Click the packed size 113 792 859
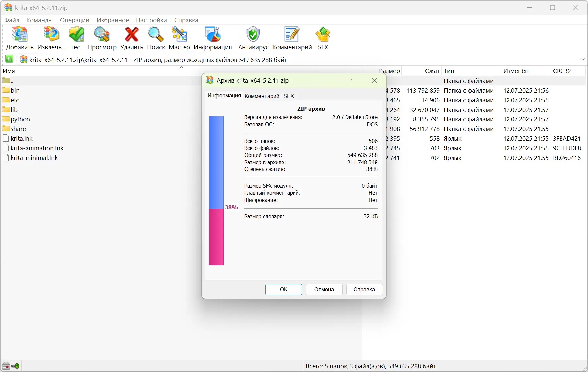Image resolution: width=588 pixels, height=372 pixels. [x=423, y=90]
